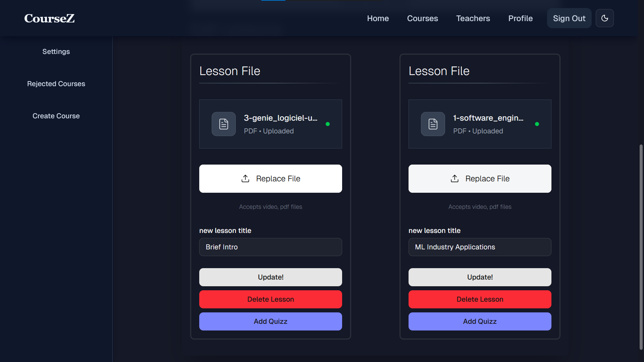
Task: Click the document icon for 3-genie_logiciel file
Action: 224,124
